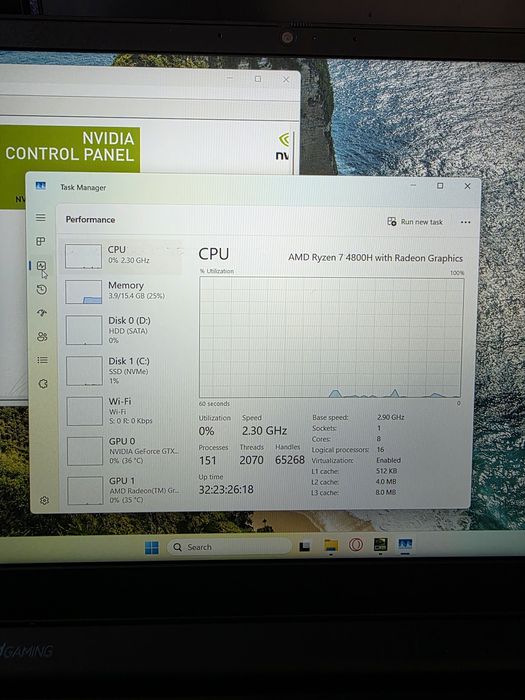
Task: Click the 151 processes value
Action: (208, 460)
